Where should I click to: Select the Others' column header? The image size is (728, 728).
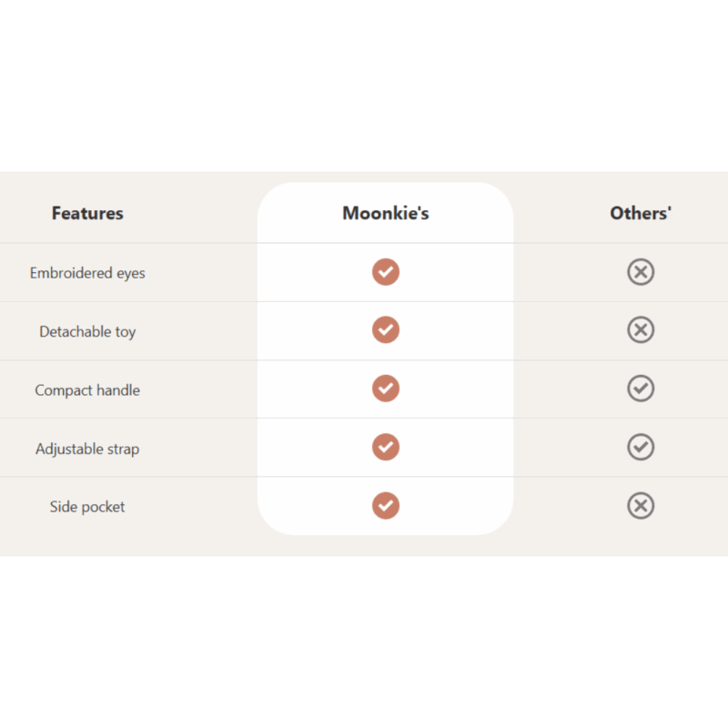(x=641, y=214)
